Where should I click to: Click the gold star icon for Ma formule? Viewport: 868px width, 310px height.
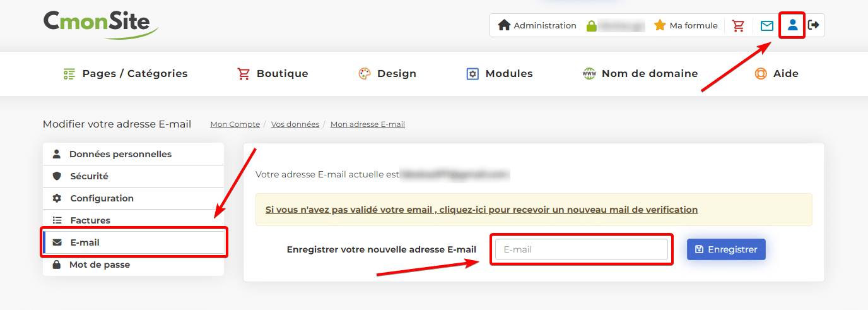coord(660,25)
